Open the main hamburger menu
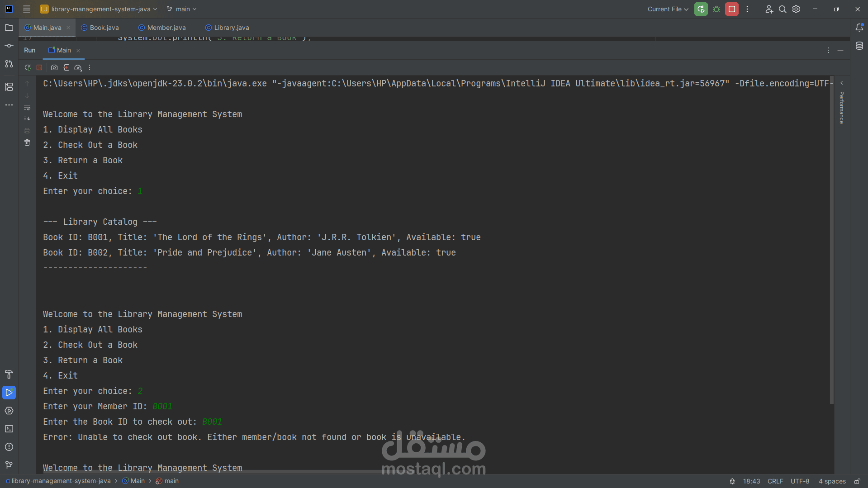 [27, 9]
